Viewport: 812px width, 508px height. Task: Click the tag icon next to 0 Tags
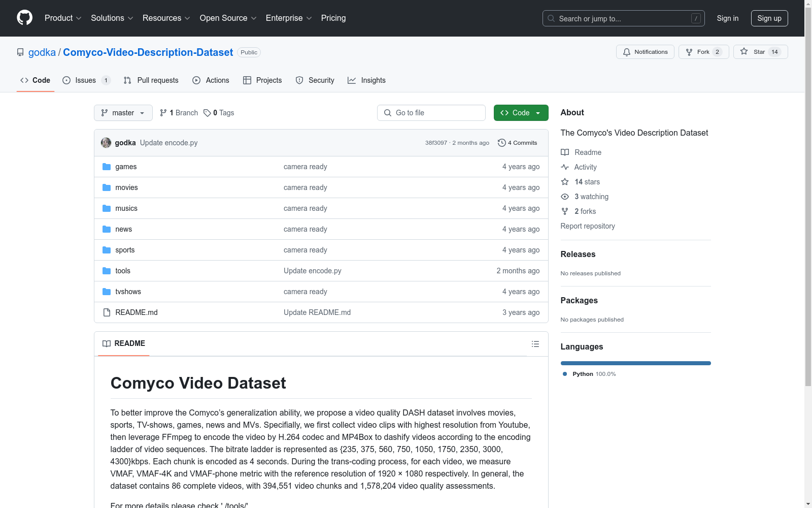click(x=207, y=113)
